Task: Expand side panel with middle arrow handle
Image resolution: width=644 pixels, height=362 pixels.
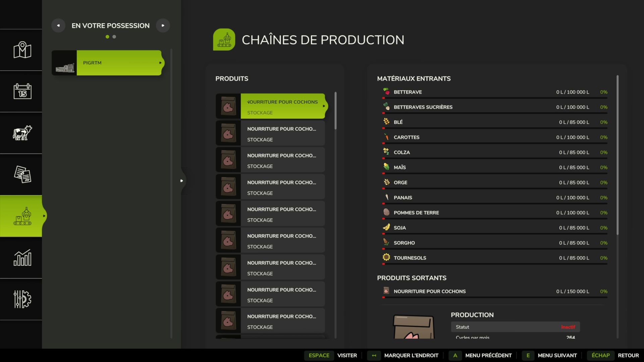Action: (181, 181)
